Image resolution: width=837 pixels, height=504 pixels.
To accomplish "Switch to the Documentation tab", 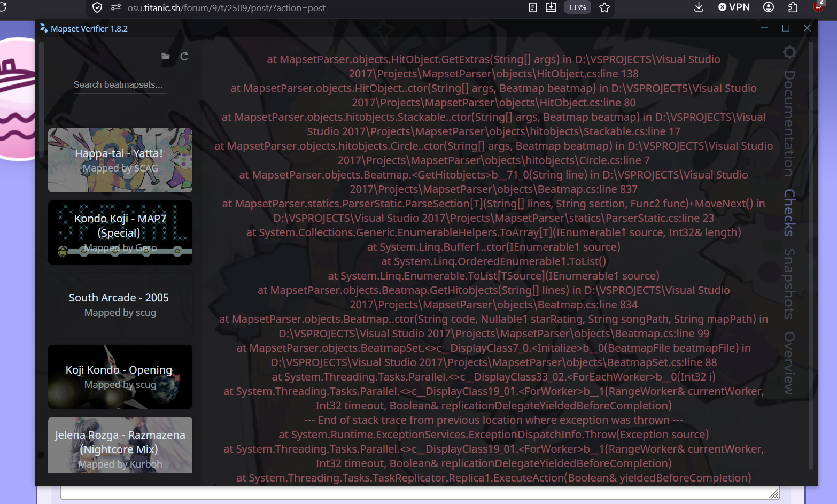I will click(x=789, y=123).
